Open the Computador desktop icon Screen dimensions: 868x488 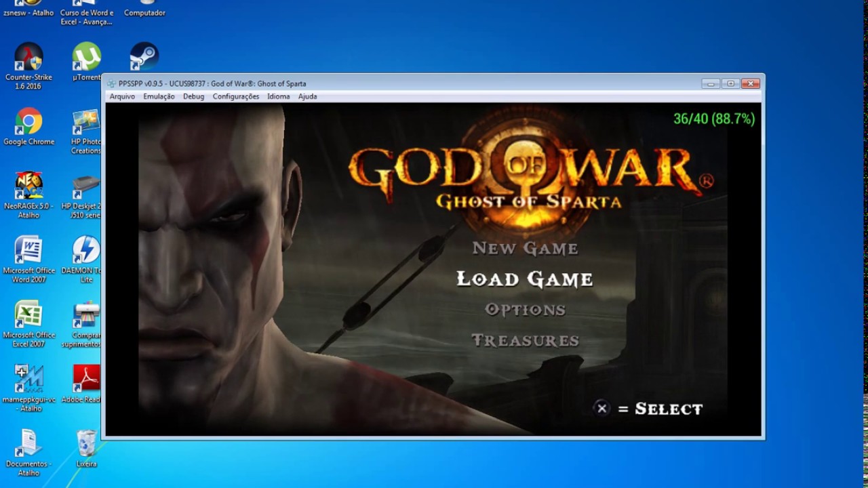point(144,8)
